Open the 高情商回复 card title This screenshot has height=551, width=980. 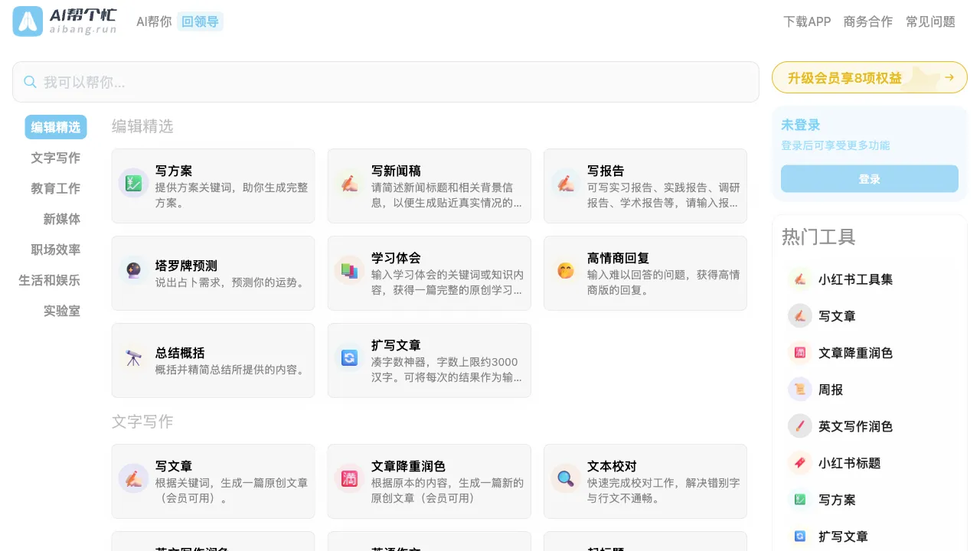point(618,258)
